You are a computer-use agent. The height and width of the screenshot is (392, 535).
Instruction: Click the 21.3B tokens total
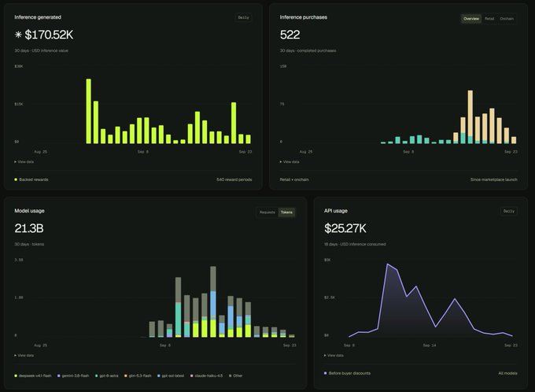29,228
